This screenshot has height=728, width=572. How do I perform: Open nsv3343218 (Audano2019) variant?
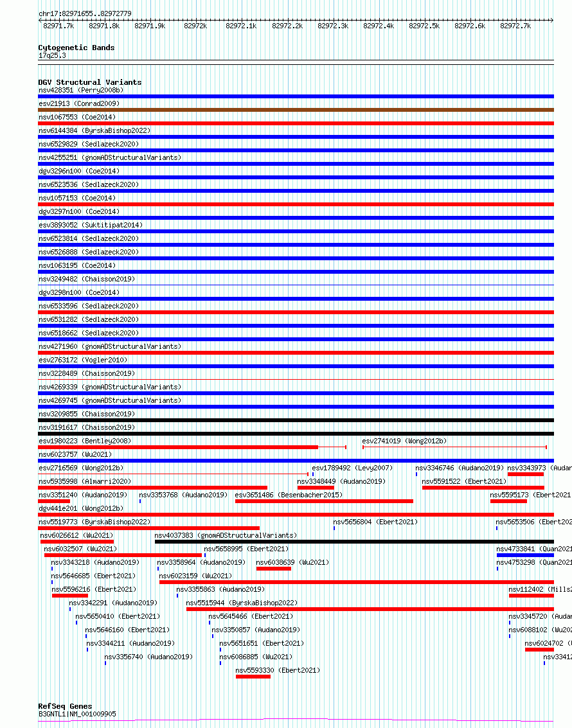(95, 562)
